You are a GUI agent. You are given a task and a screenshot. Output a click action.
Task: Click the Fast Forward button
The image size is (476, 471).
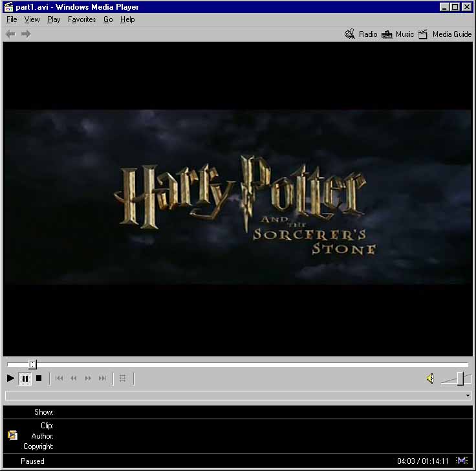[88, 378]
